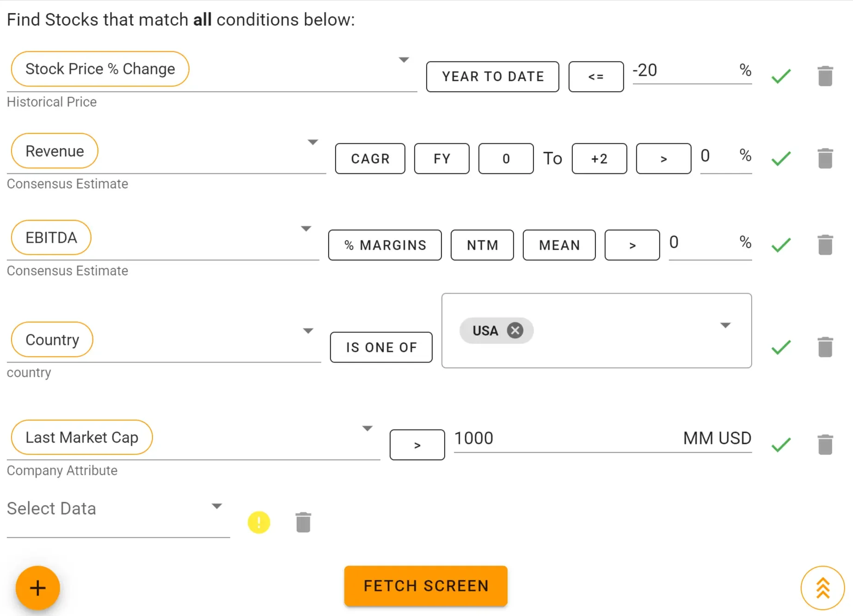This screenshot has width=853, height=616.
Task: Click the FETCH SCREEN button
Action: click(425, 585)
